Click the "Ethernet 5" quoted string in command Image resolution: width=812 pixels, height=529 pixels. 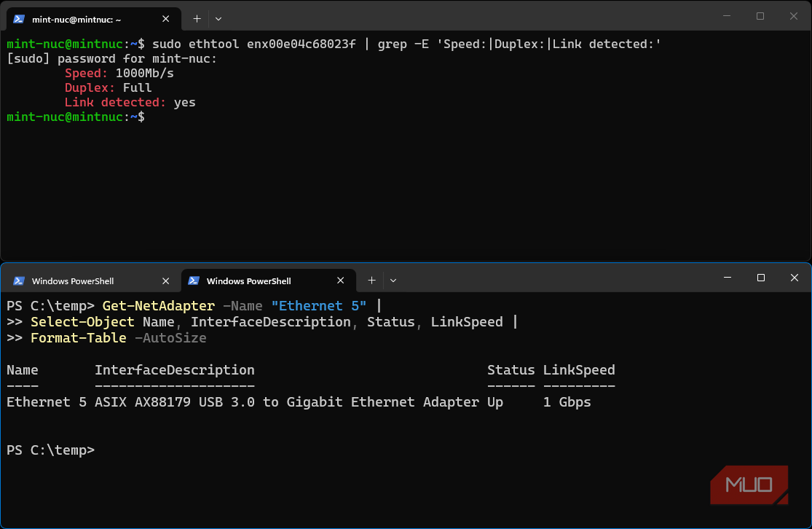[x=318, y=306]
